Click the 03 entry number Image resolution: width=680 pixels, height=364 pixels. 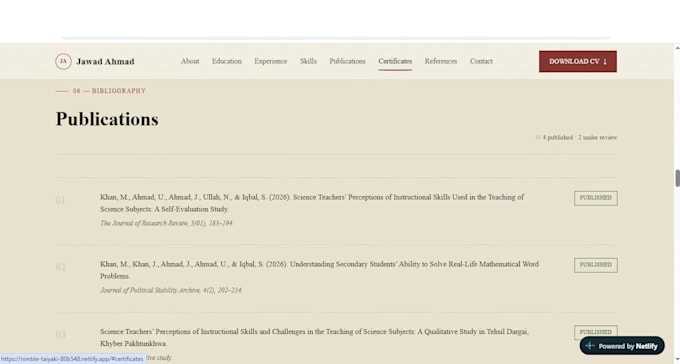60,334
